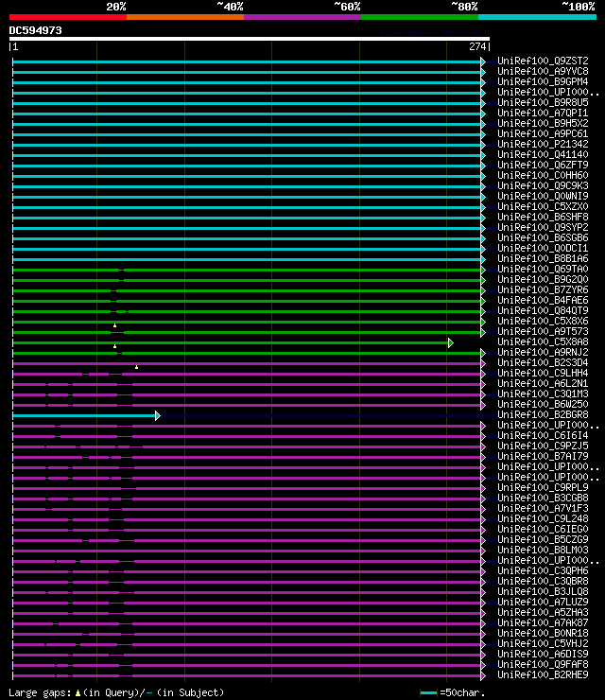The image size is (605, 700).
Task: Click the purple arrowhead on the B2S3D4 row
Action: click(483, 363)
